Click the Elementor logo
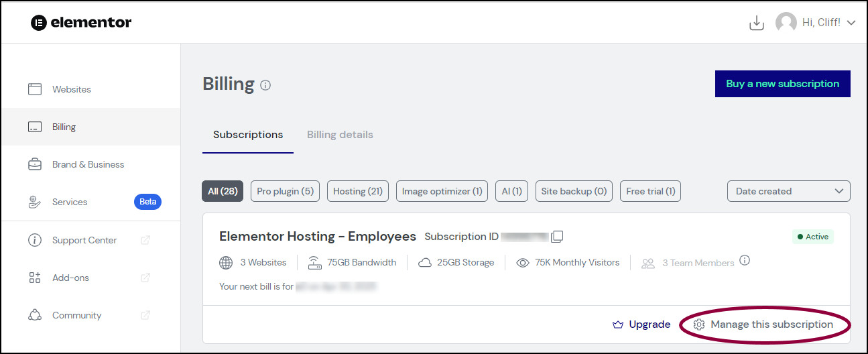868x354 pixels. tap(81, 22)
